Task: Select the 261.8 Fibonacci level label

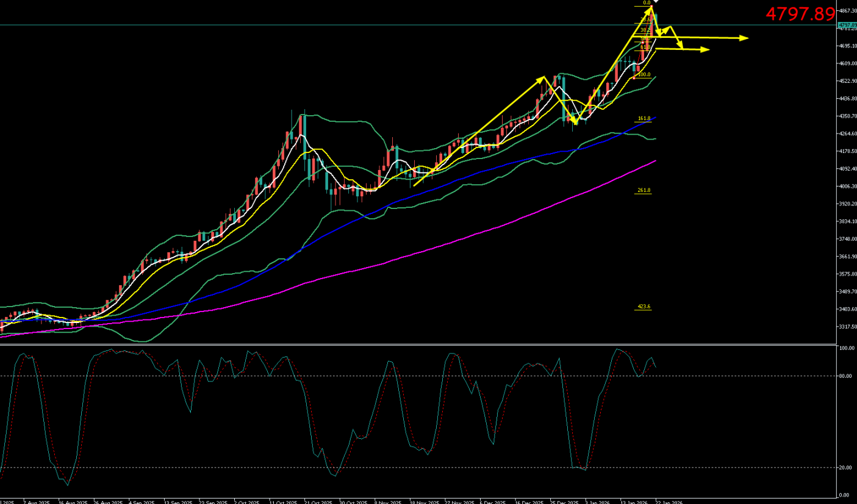Action: click(x=644, y=191)
